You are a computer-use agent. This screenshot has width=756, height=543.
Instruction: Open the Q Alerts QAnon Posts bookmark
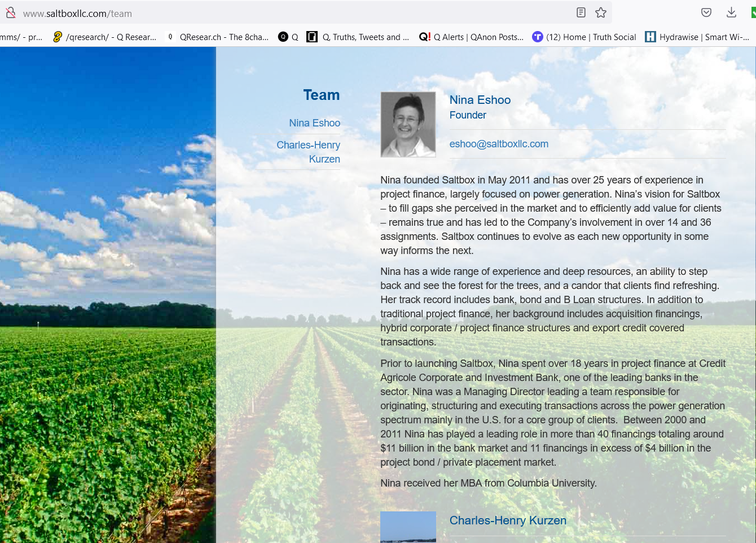(x=471, y=37)
